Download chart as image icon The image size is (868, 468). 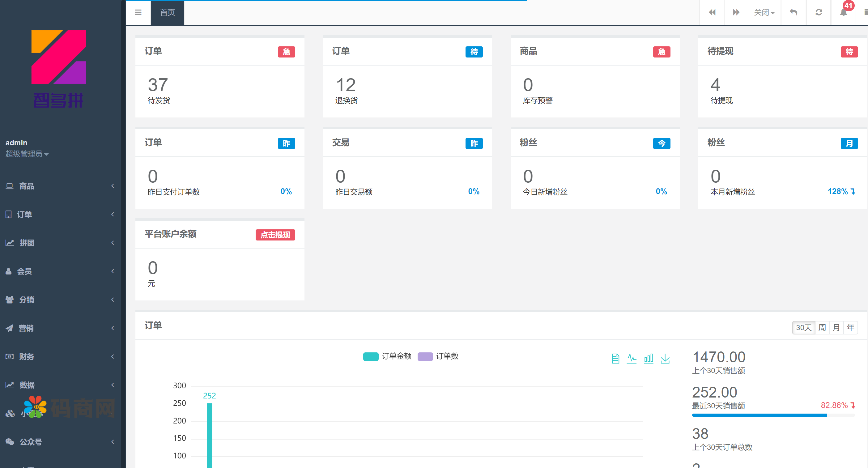tap(665, 359)
